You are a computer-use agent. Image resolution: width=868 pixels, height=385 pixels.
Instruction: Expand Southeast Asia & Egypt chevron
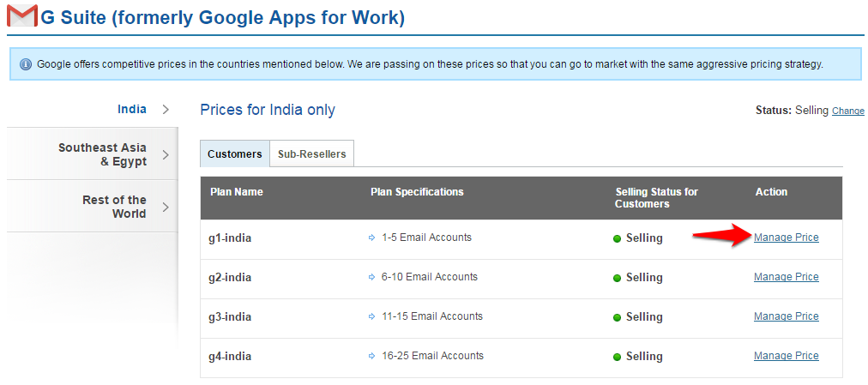pos(166,154)
